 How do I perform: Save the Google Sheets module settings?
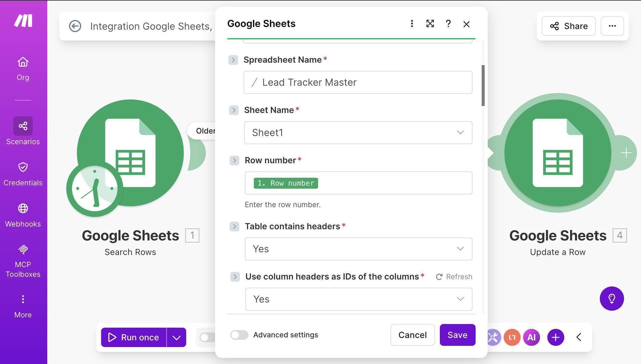457,335
